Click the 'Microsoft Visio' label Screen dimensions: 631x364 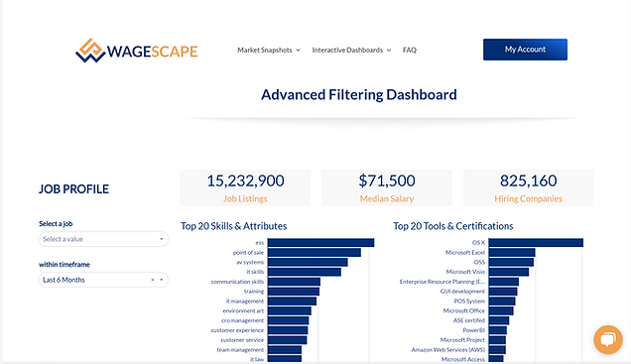465,272
